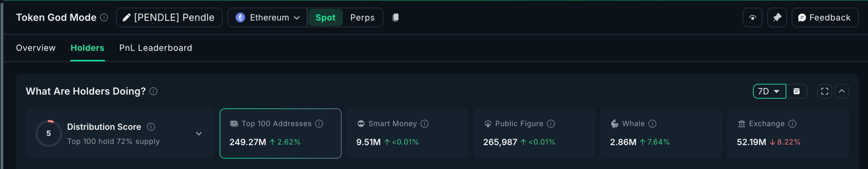Edit the [PENDLE] Pendle token selector

tap(169, 17)
